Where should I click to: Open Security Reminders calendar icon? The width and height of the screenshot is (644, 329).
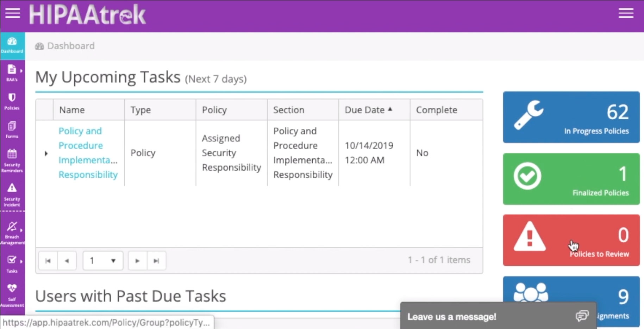[x=12, y=160]
